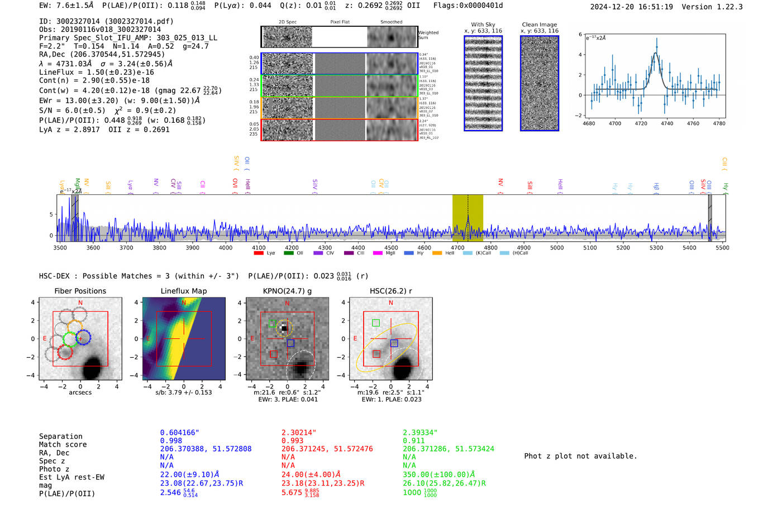Click the Phot z plot not available message
Screen dimensions: 782x532
pos(580,456)
